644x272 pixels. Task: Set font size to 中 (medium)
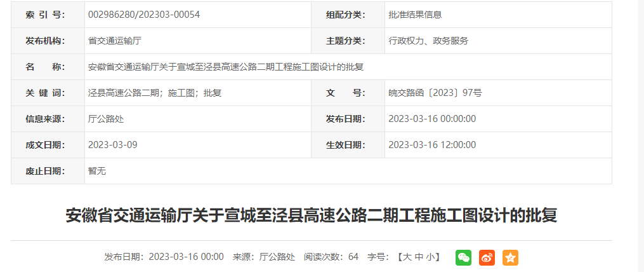[419, 257]
